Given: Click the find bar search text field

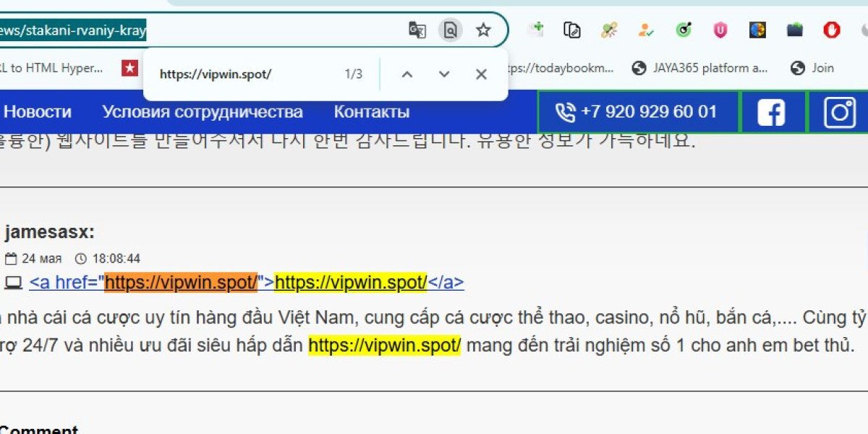Looking at the screenshot, I should pyautogui.click(x=246, y=74).
